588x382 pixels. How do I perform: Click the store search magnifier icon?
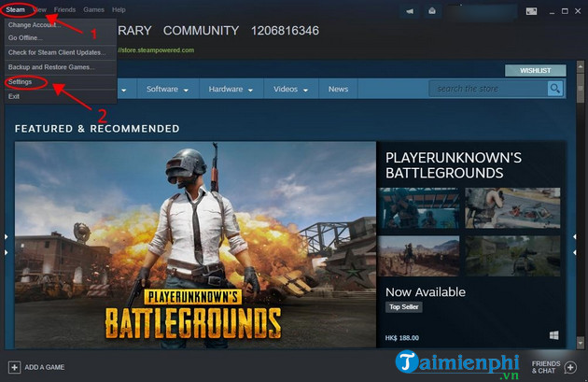pos(555,89)
